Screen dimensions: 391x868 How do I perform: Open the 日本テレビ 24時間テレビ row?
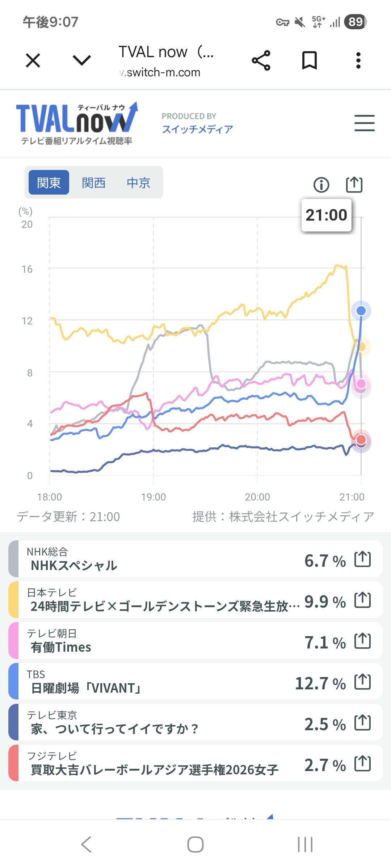[x=195, y=600]
